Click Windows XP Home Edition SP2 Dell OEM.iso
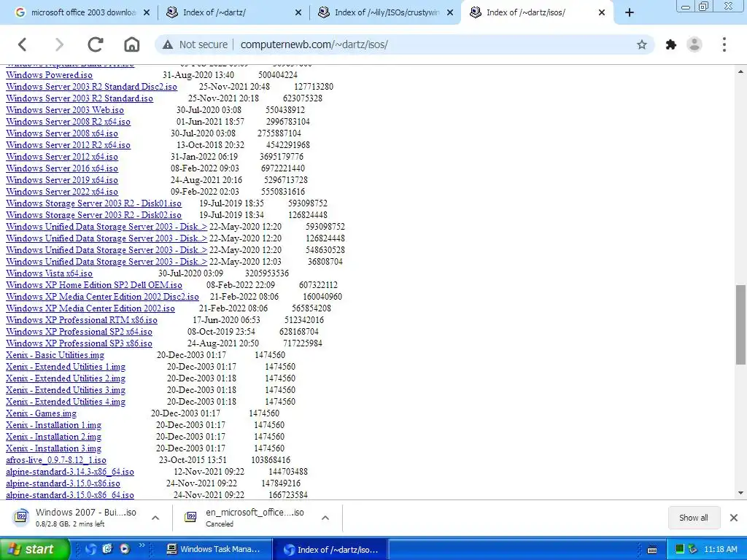Screen dimensions: 747x560 pyautogui.click(x=94, y=285)
